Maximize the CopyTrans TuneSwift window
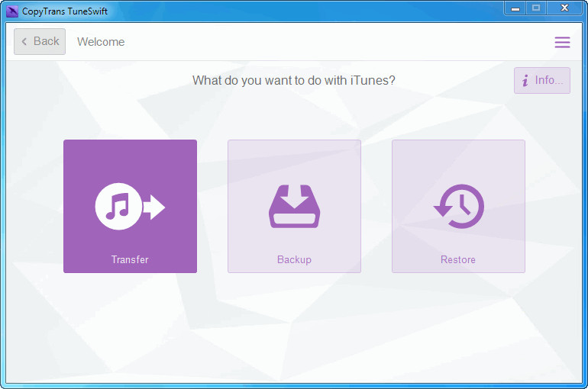 pos(536,8)
